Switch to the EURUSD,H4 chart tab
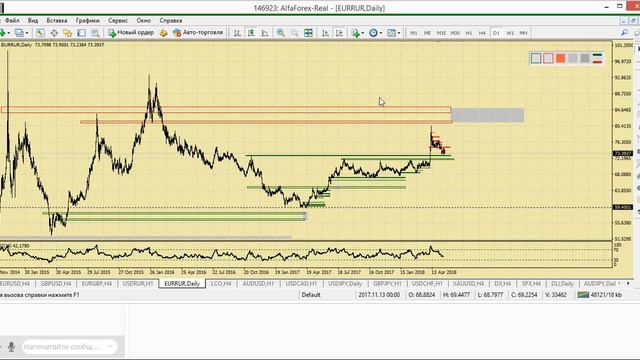The width and height of the screenshot is (640, 360). tap(15, 283)
